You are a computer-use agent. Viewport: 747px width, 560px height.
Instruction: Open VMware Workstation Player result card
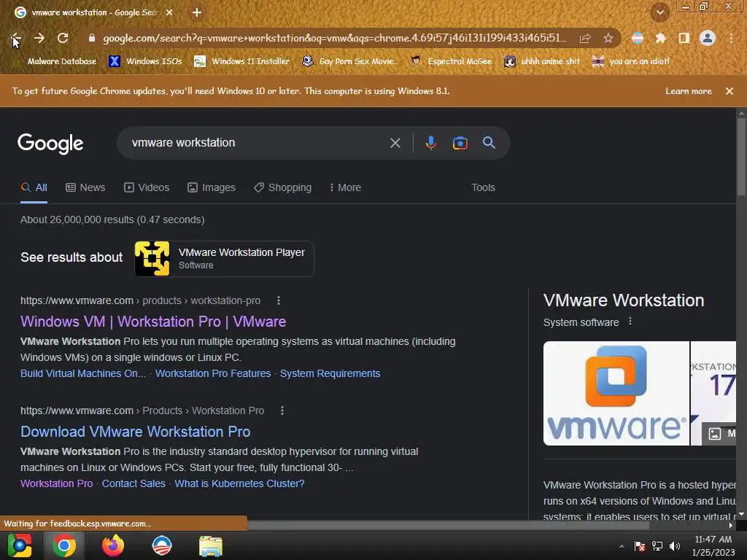225,259
